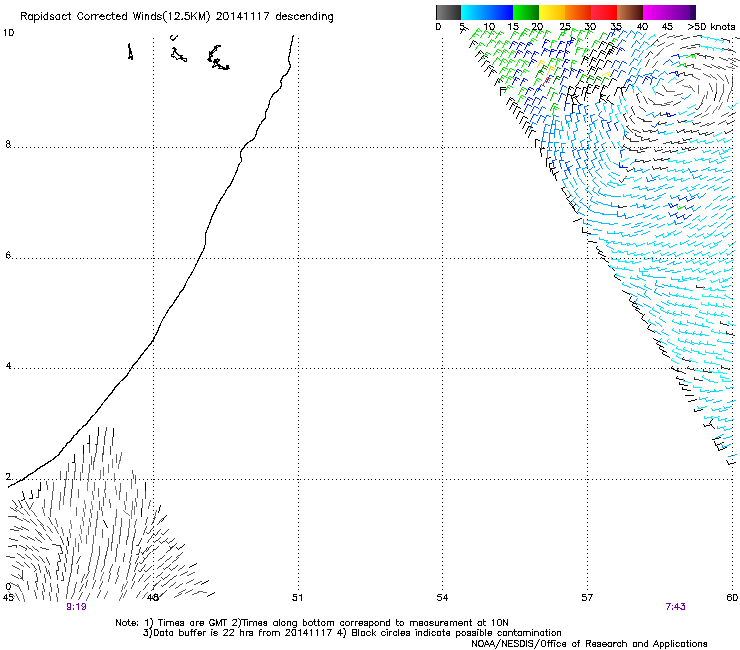Click the longitude axis label '51'
This screenshot has height=650, width=740.
tap(297, 598)
